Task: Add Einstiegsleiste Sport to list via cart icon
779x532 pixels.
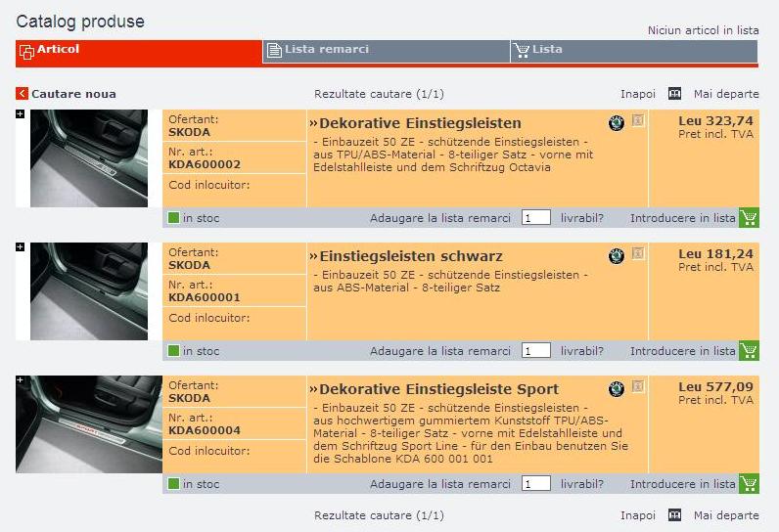Action: tap(749, 484)
